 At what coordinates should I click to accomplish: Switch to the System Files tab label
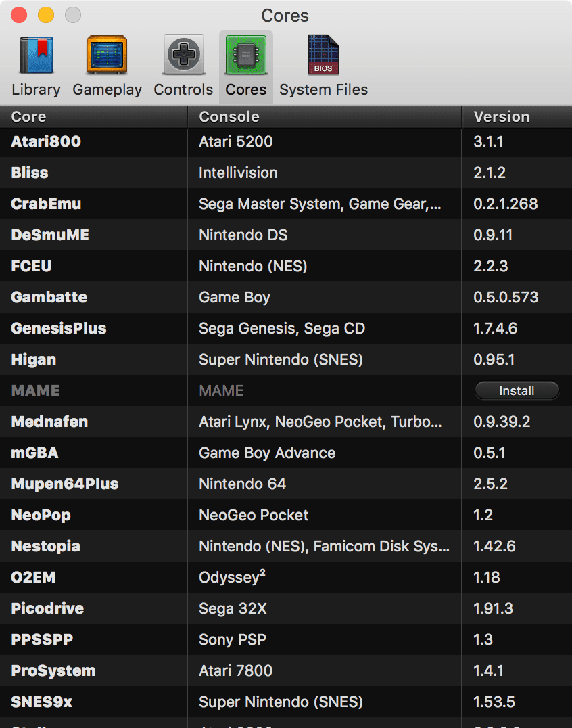click(x=323, y=89)
